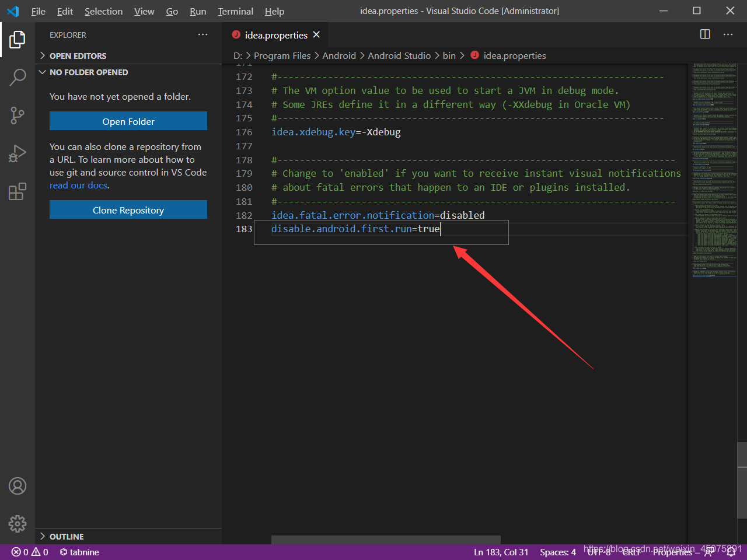Screen dimensions: 747x560
Task: Follow the 'read our docs' link
Action: 78,185
